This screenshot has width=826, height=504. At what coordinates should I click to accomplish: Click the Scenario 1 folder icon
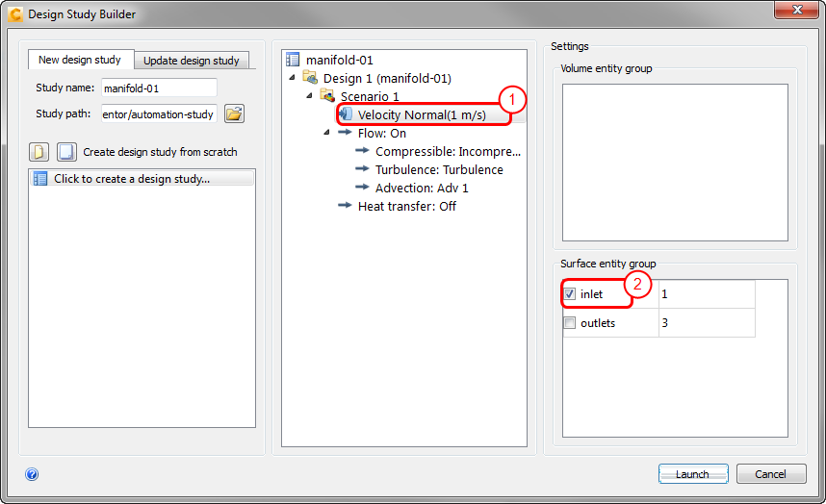[327, 96]
